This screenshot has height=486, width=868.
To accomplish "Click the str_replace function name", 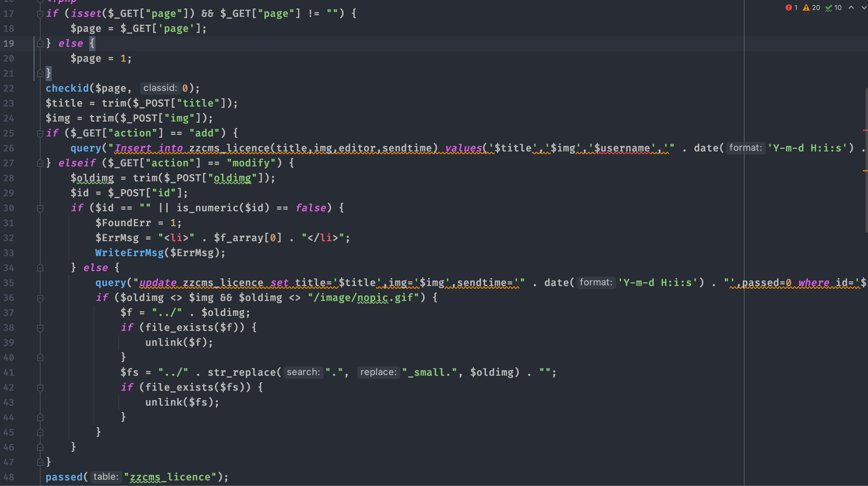I will 242,373.
